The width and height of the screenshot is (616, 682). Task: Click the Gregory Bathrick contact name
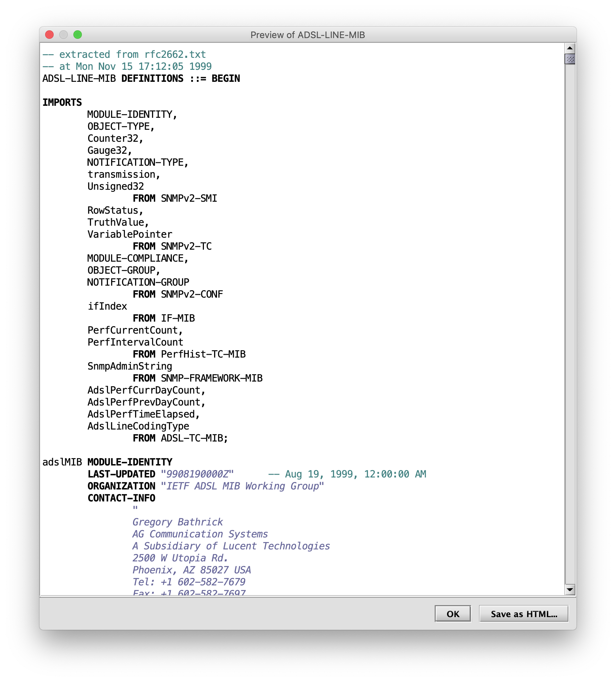click(177, 522)
